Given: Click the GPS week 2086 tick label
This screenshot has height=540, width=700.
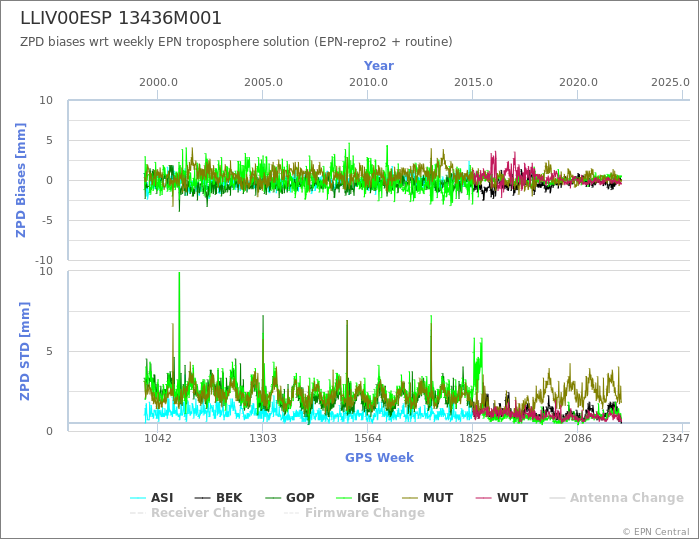Looking at the screenshot, I should click(x=578, y=438).
